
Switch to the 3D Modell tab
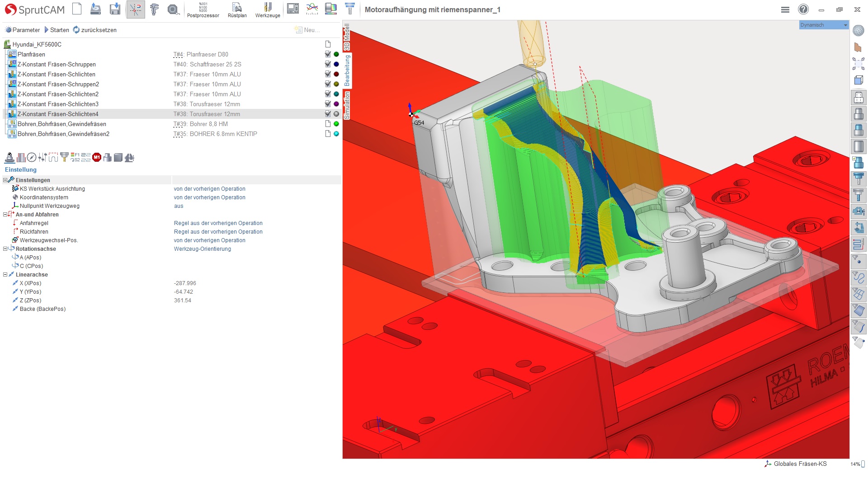click(x=347, y=37)
